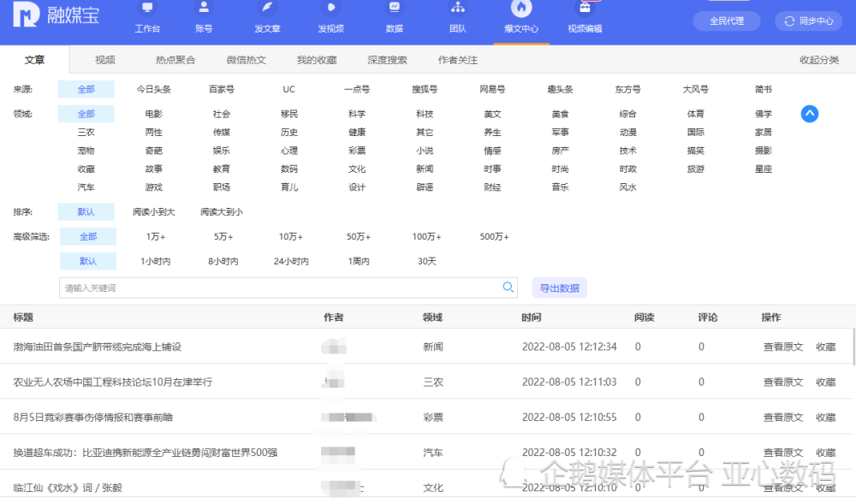Filter time 24小时内
This screenshot has width=856, height=504.
click(291, 261)
